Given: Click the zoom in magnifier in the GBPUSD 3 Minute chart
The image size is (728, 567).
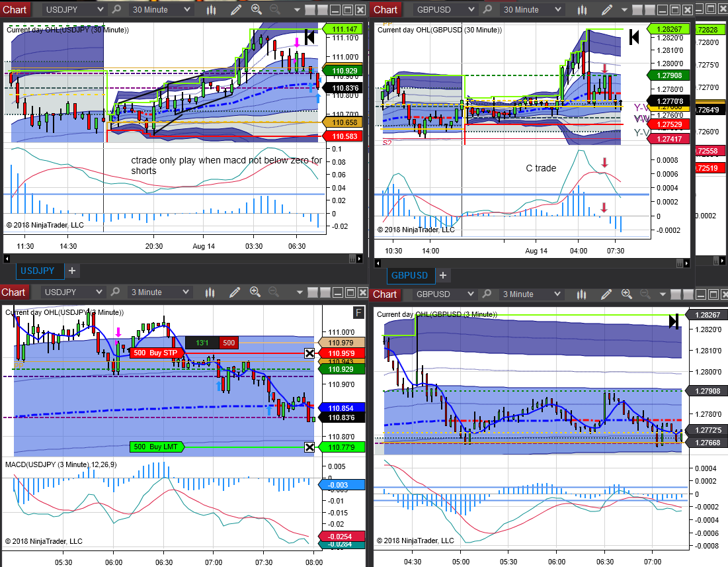Looking at the screenshot, I should (626, 294).
